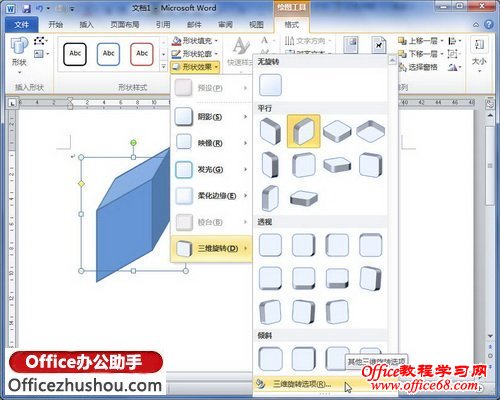Select the black outline Abc shape style
Screen dimensions: 500x400
coord(75,54)
